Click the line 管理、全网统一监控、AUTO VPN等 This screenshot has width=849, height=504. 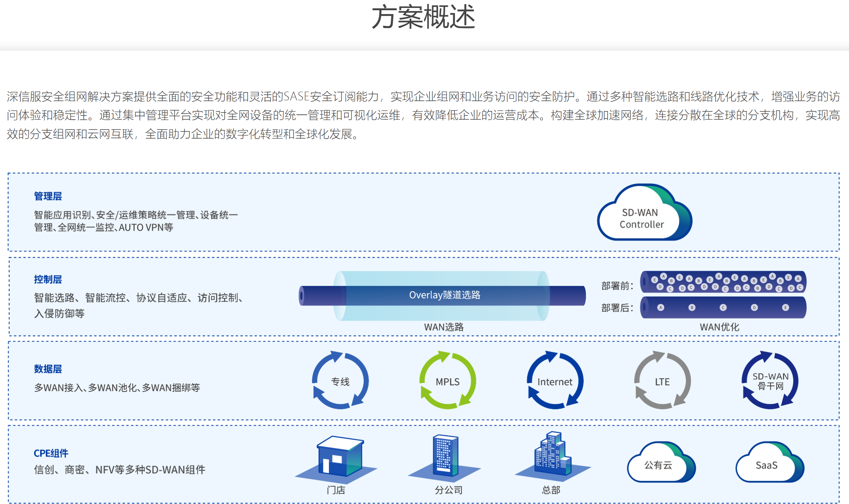(103, 228)
